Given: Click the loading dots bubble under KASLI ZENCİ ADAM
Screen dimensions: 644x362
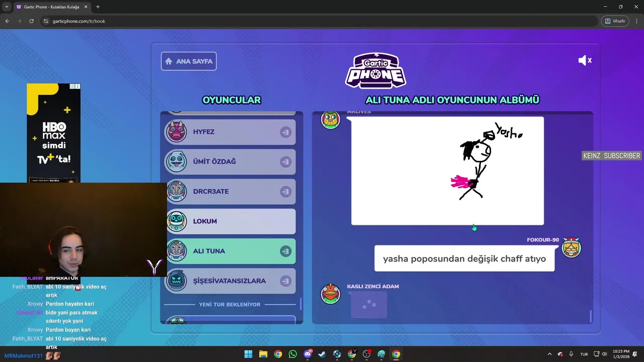Looking at the screenshot, I should pos(369,305).
